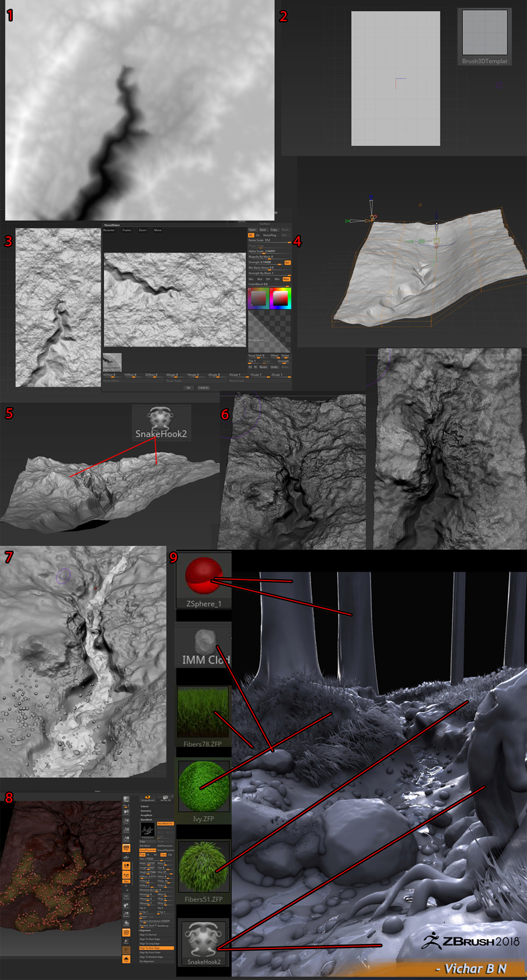Click the Rotate view icon in shelf
Viewport: 527px width, 980px height.
pos(126,923)
